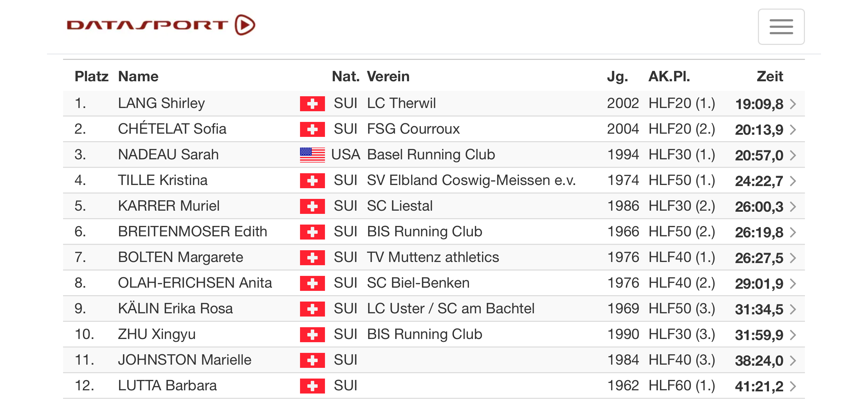Sort by the Zeit column header

pos(770,76)
